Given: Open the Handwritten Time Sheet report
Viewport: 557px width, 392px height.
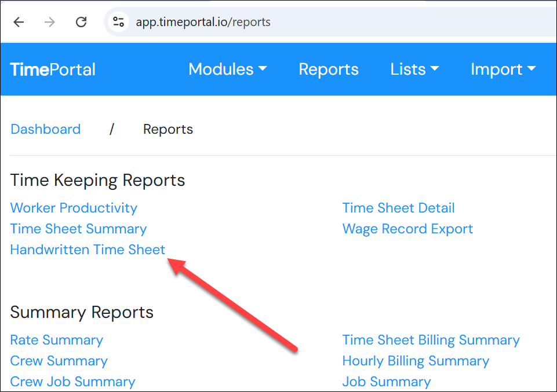Looking at the screenshot, I should point(88,250).
